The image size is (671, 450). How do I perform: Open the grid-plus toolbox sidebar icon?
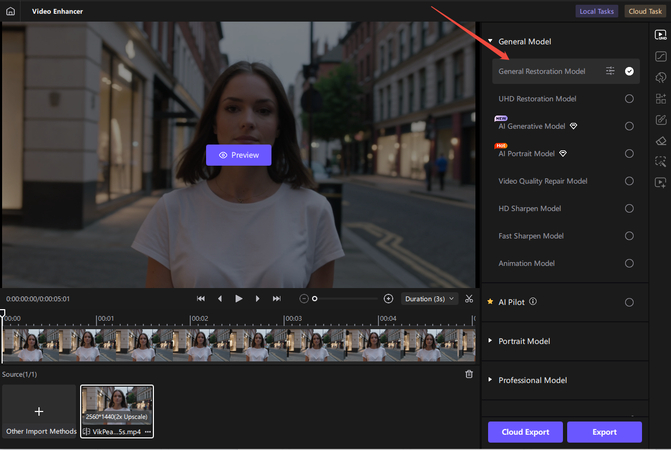click(x=660, y=99)
